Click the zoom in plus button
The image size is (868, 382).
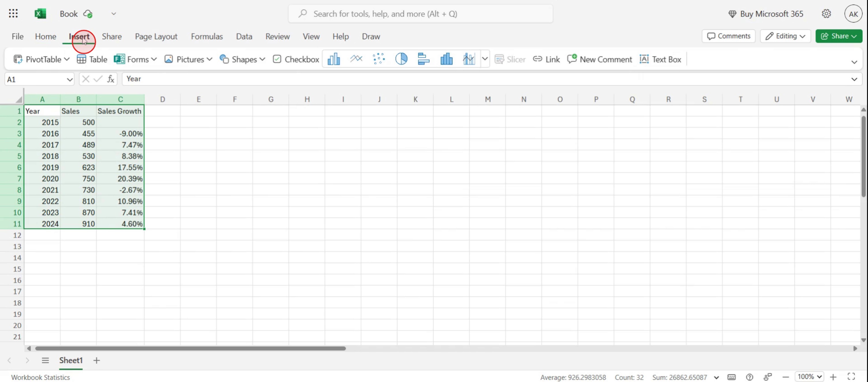[833, 377]
